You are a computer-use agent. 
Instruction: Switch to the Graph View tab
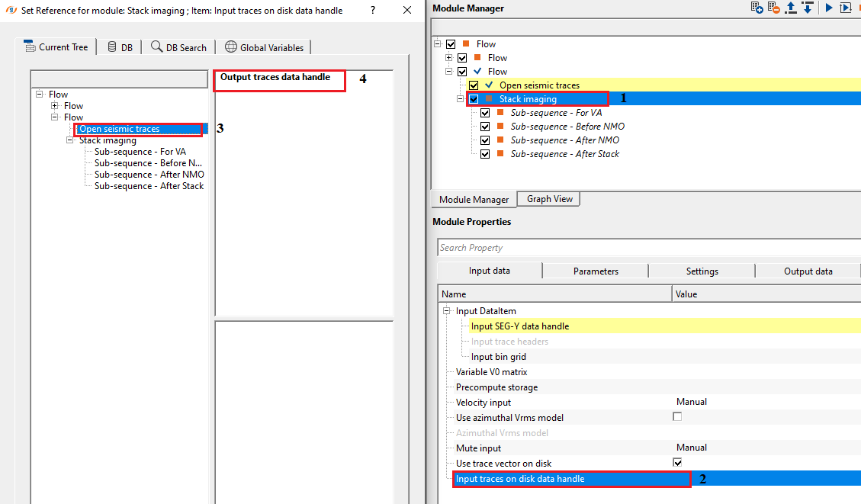tap(549, 199)
